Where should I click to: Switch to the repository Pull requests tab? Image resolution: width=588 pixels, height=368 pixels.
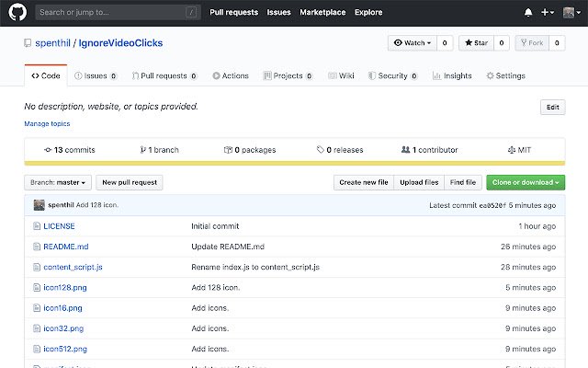[164, 75]
